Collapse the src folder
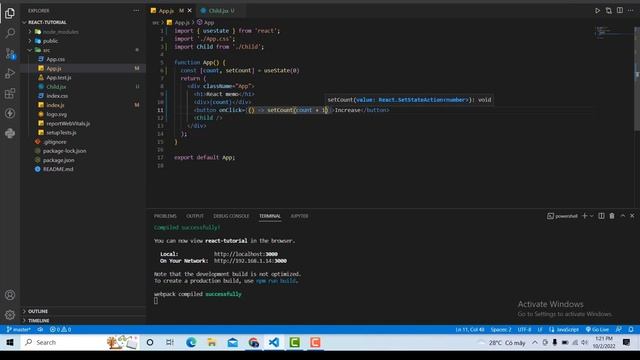 (x=83, y=50)
